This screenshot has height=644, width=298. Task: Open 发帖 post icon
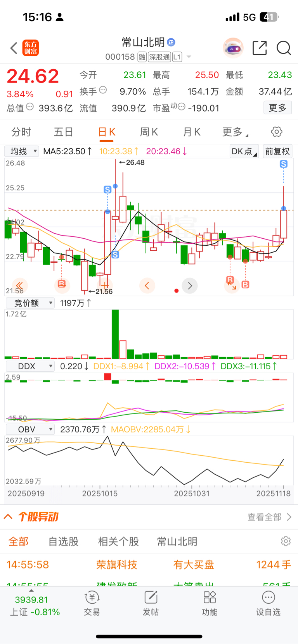pos(151,597)
